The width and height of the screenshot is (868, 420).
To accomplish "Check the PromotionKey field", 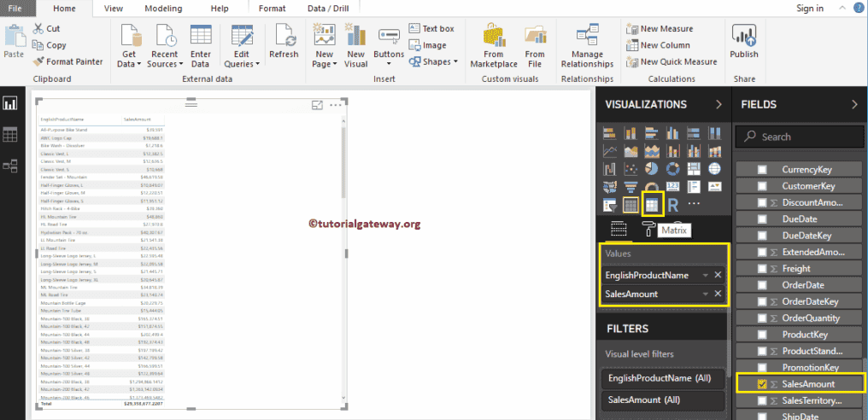I will (x=762, y=367).
